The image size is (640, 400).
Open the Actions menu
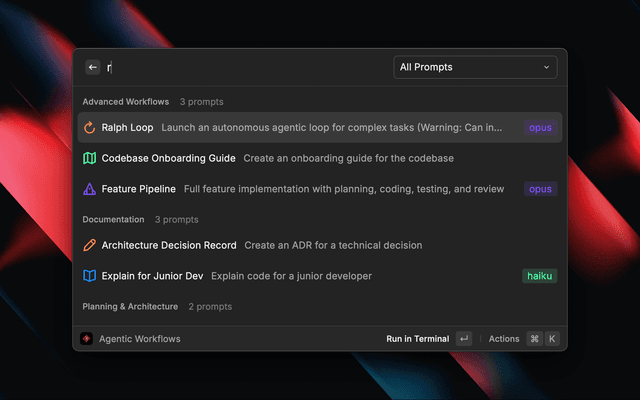coord(503,339)
